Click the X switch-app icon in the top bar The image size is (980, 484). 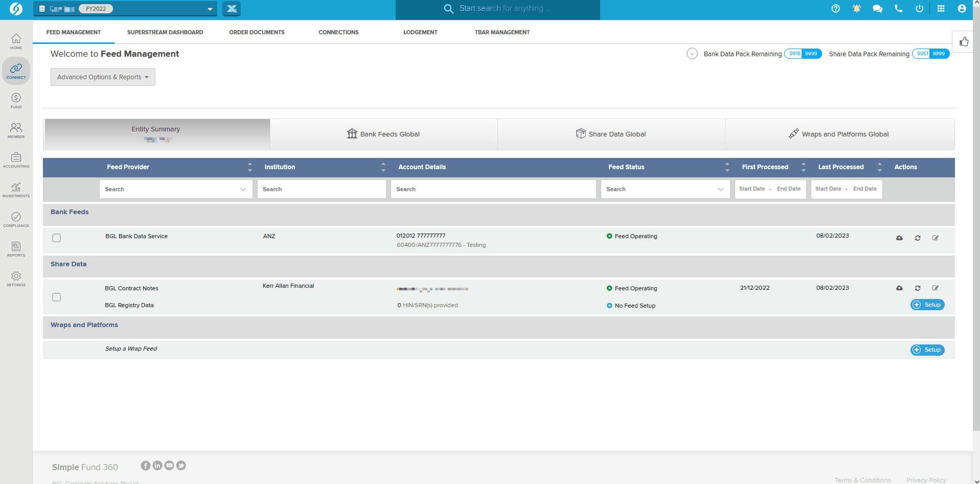click(x=232, y=9)
